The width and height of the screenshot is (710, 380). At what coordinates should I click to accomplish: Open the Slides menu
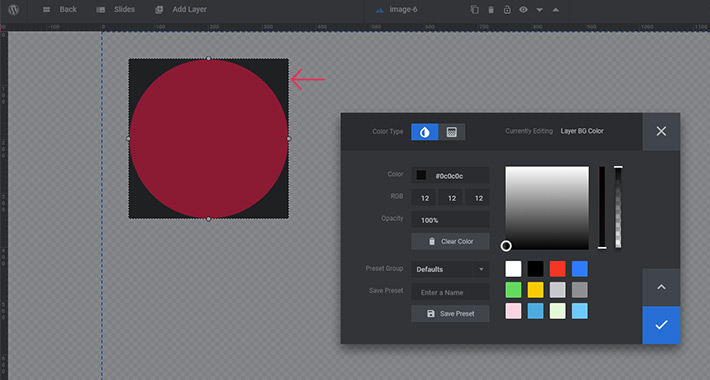tap(116, 10)
